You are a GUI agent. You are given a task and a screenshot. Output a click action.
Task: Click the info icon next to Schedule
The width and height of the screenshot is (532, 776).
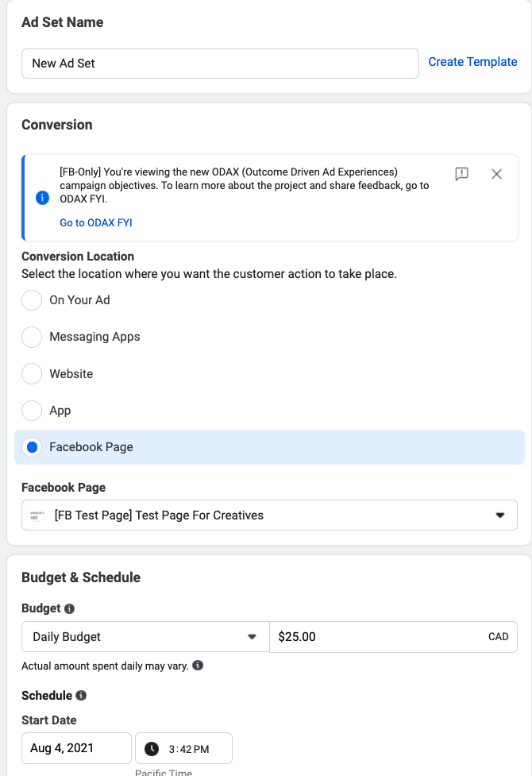click(x=80, y=695)
